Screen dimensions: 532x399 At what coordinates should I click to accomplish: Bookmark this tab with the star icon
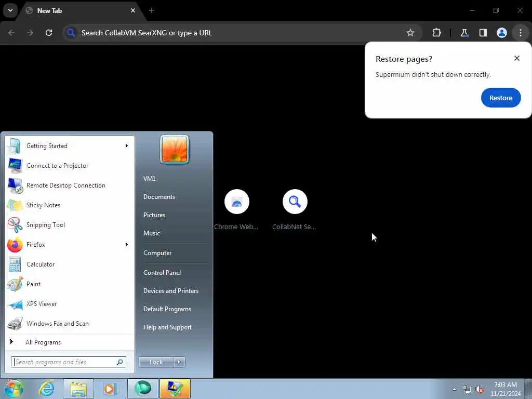(410, 33)
